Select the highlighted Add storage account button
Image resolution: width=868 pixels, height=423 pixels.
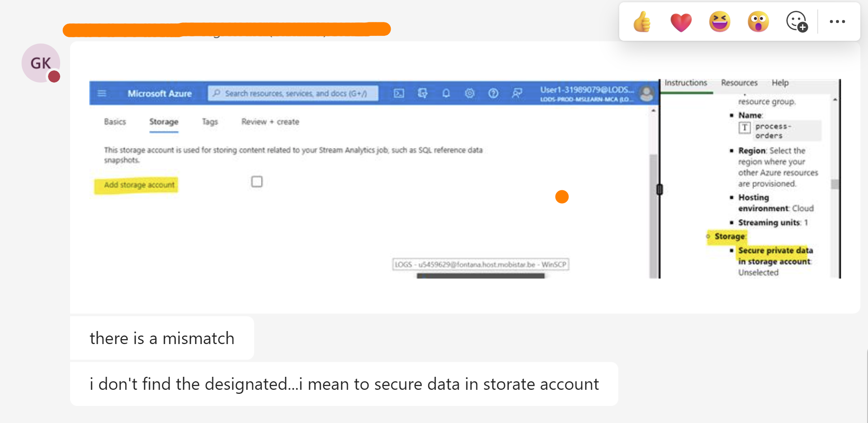point(136,185)
